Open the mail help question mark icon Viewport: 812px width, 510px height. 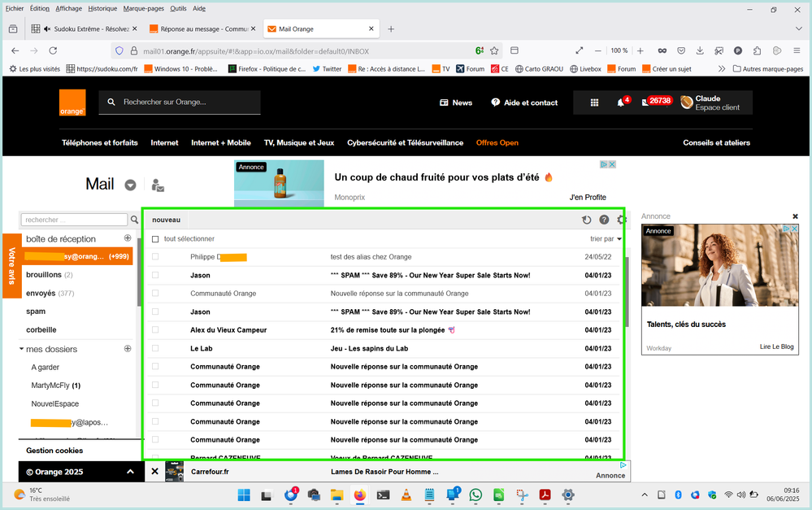(x=604, y=220)
